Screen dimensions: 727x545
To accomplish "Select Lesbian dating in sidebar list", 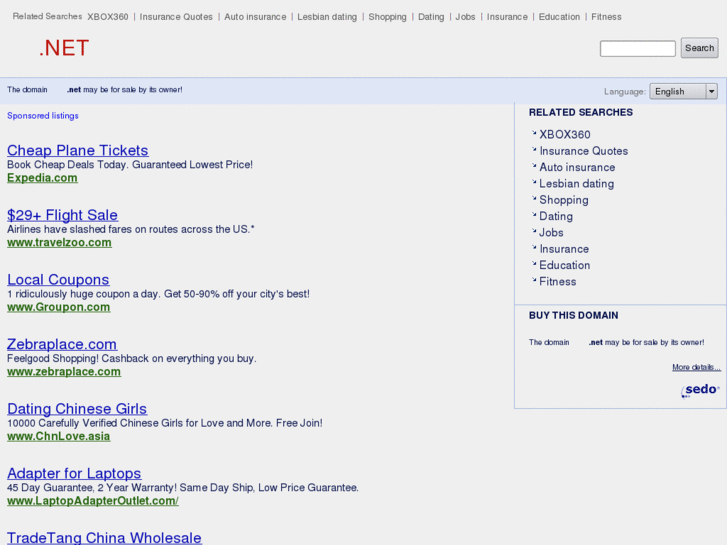I will click(576, 184).
